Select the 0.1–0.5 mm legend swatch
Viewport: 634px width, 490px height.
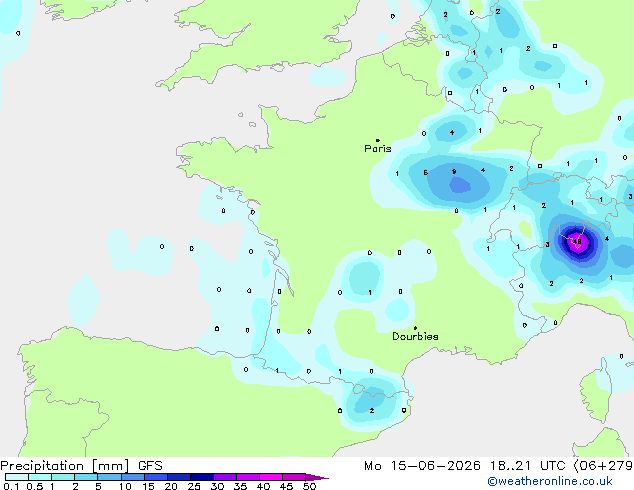[17, 477]
